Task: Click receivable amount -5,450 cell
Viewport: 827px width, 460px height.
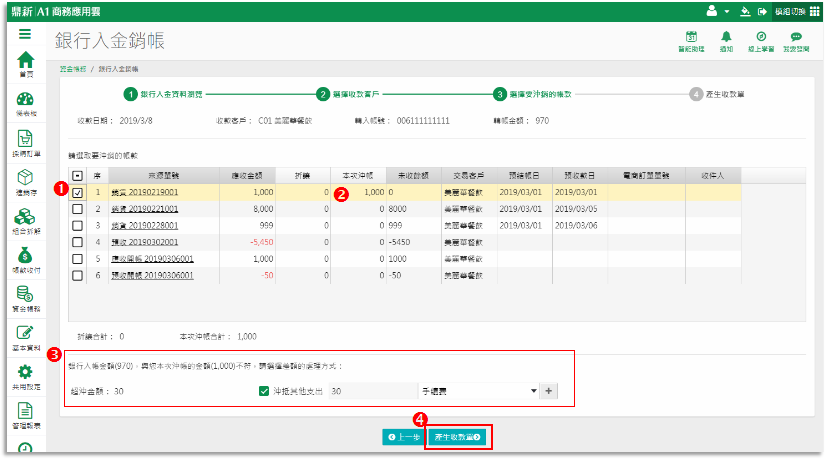Action: [x=247, y=242]
